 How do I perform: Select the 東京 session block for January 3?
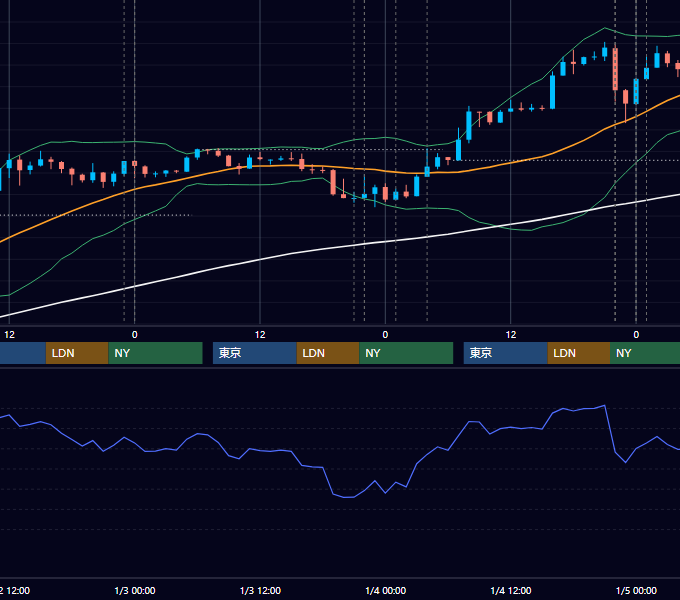click(255, 353)
